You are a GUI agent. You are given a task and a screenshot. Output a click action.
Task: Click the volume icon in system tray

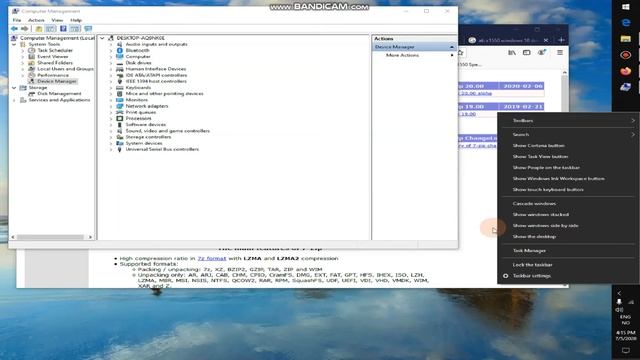pos(619,310)
